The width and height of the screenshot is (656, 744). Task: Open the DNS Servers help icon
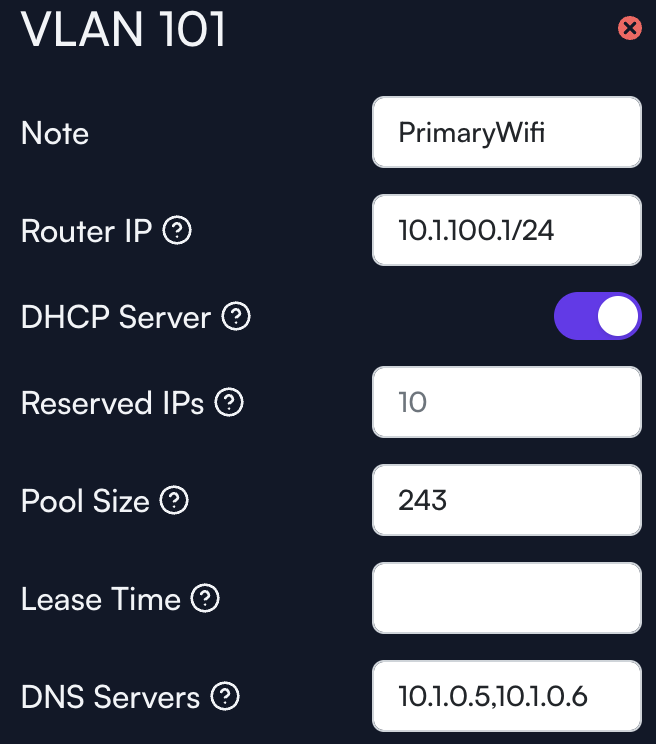point(225,696)
